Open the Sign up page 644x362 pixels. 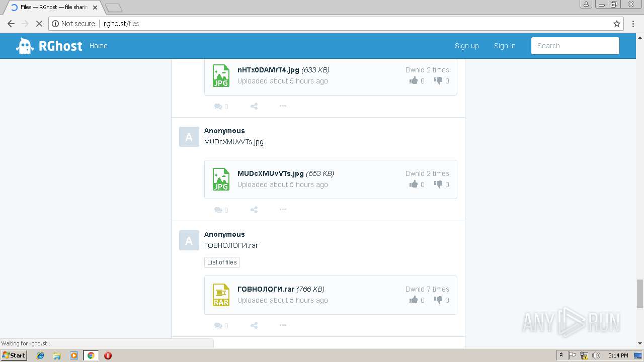click(466, 46)
